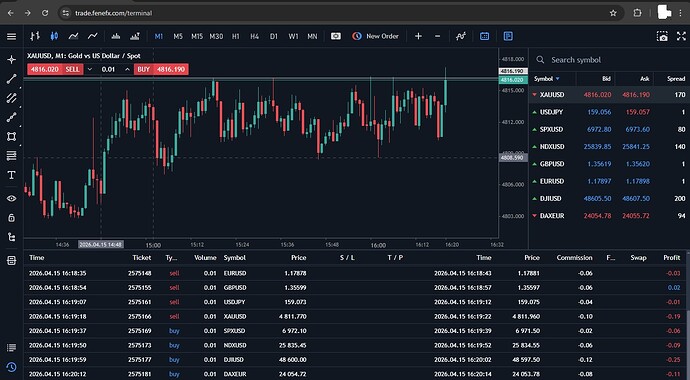Select the trend line drawing tool
The width and height of the screenshot is (690, 380).
point(11,79)
